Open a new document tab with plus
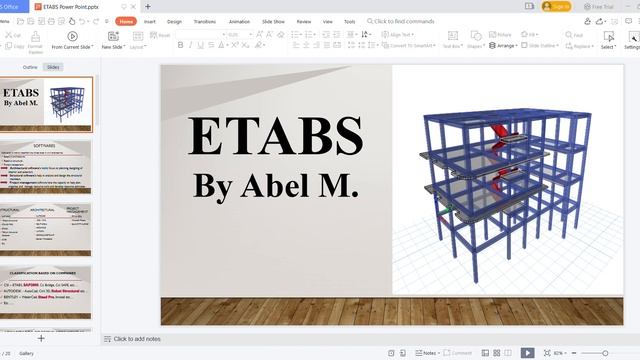Image resolution: width=640 pixels, height=360 pixels. pos(148,7)
